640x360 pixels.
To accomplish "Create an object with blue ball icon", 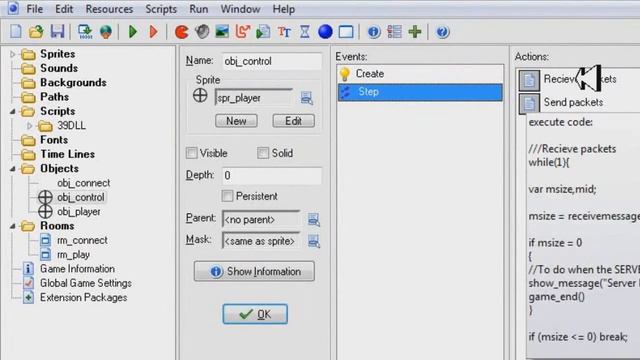I will pos(325,31).
